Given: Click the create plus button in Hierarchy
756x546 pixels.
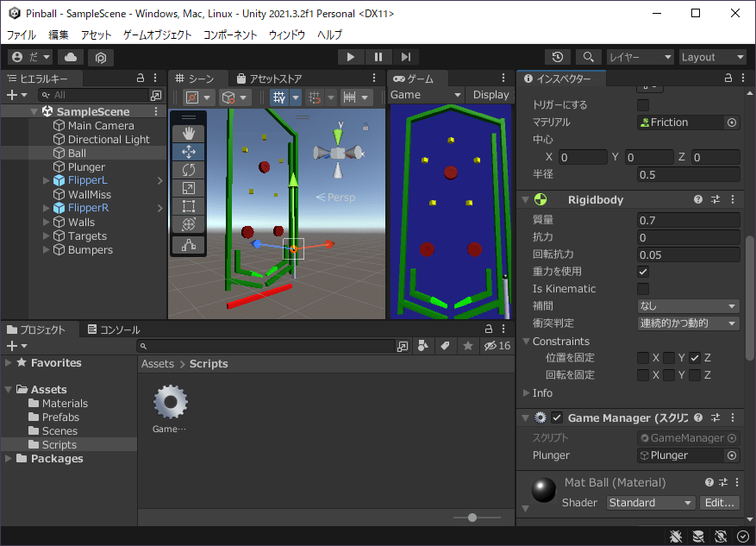Looking at the screenshot, I should [16, 95].
